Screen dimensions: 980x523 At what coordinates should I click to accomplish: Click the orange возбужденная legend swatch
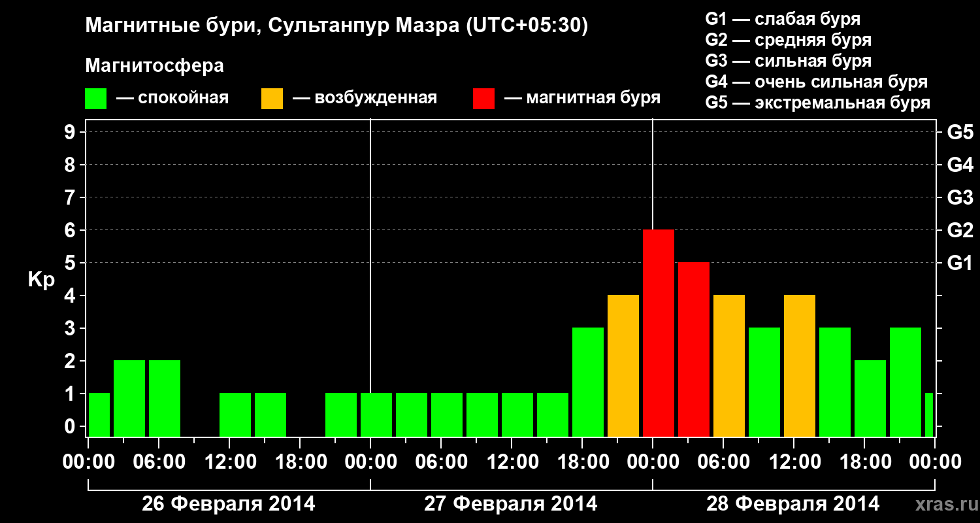pos(272,99)
